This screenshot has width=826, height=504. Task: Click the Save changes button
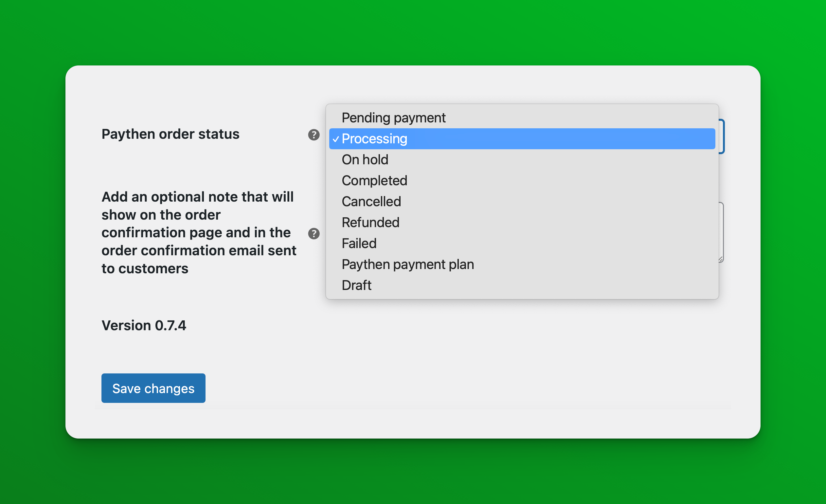pyautogui.click(x=153, y=388)
